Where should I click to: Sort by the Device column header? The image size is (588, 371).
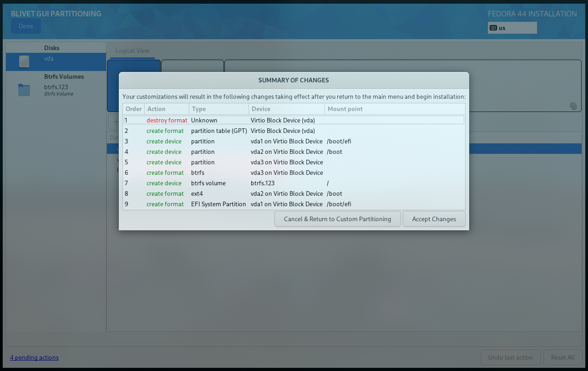(286, 109)
